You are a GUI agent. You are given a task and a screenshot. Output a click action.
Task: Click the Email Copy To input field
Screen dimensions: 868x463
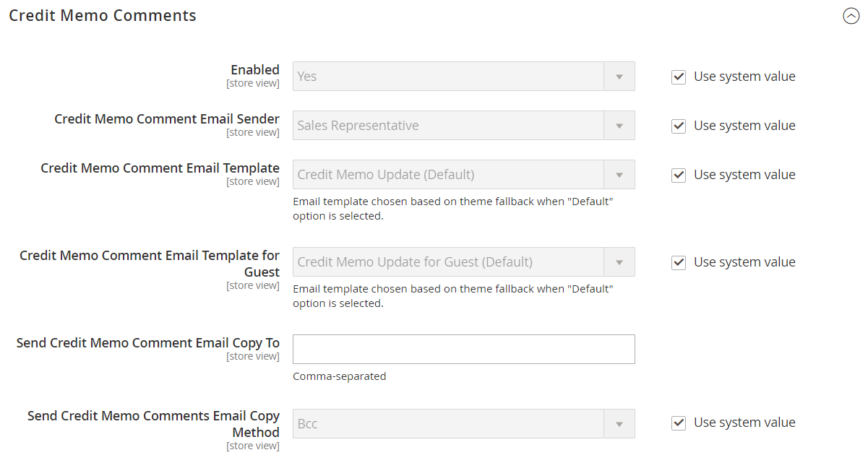(x=463, y=350)
